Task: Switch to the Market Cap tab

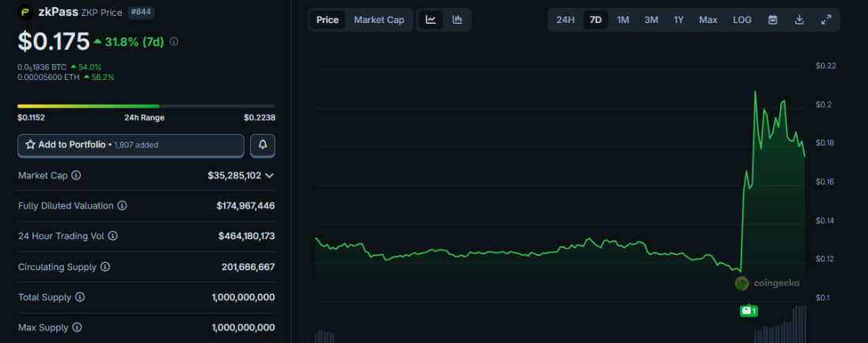Action: 378,20
